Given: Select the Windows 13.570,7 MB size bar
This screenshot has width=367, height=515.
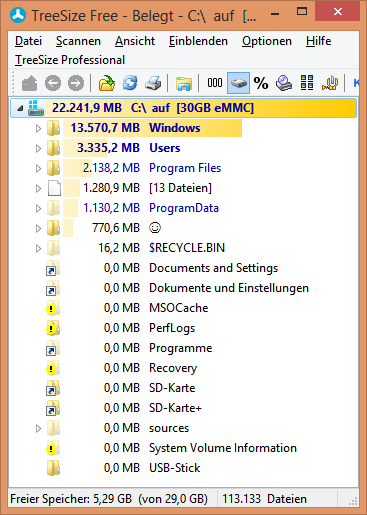Looking at the screenshot, I should (x=152, y=128).
